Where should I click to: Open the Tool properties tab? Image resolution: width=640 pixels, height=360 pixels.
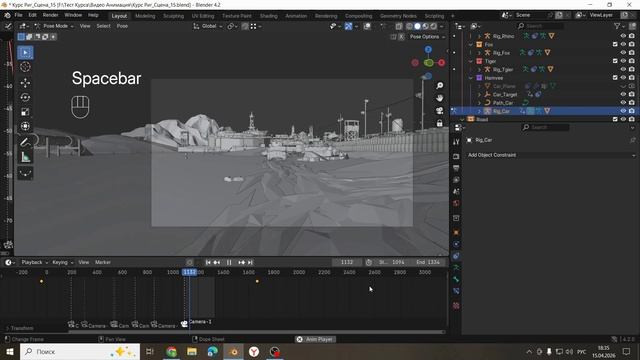pos(456,142)
